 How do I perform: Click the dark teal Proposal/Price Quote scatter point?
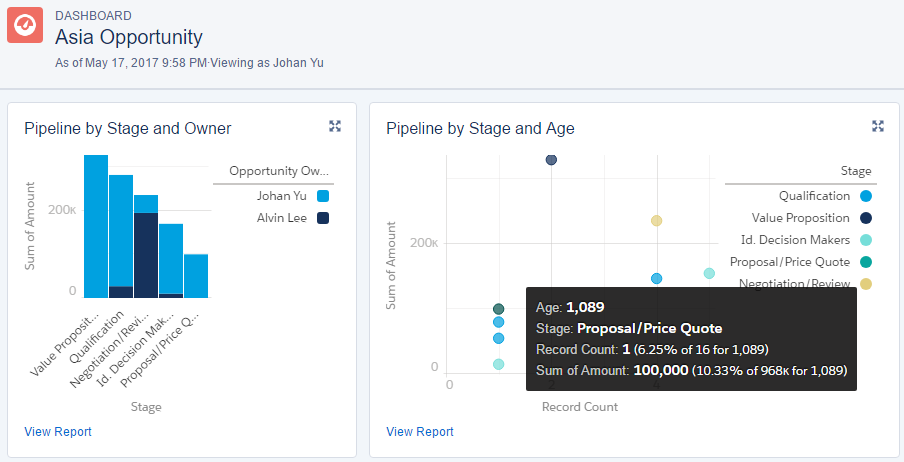(499, 309)
